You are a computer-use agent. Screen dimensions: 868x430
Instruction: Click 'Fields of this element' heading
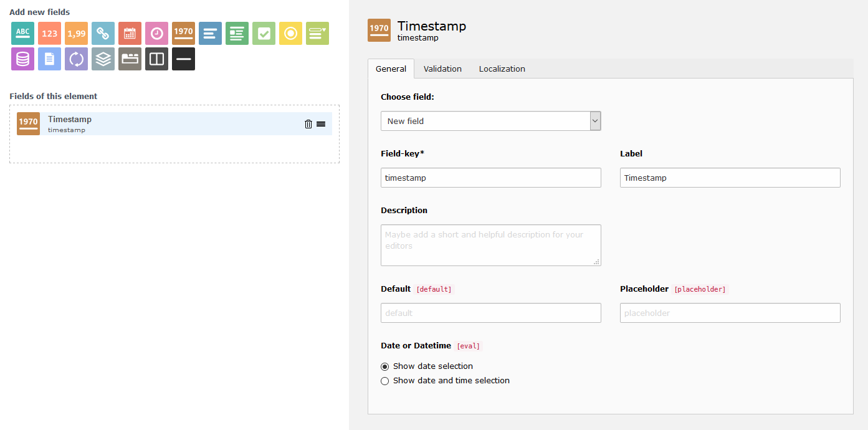pos(54,96)
